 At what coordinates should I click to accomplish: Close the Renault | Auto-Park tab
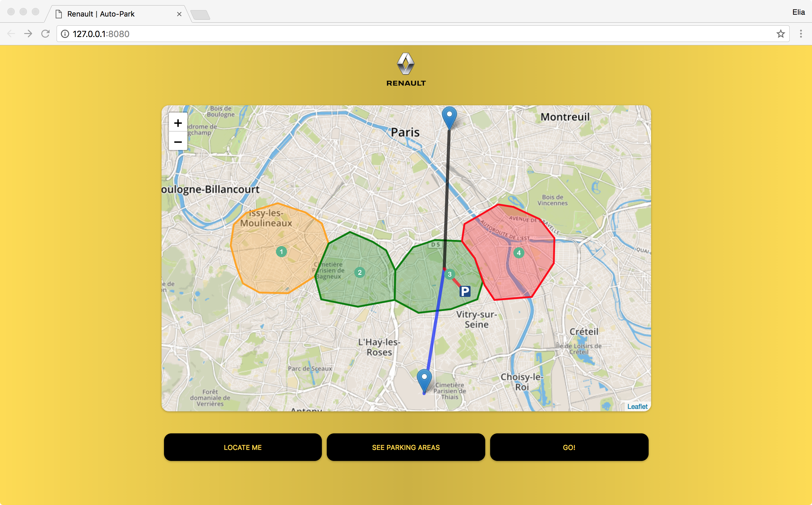click(x=179, y=14)
